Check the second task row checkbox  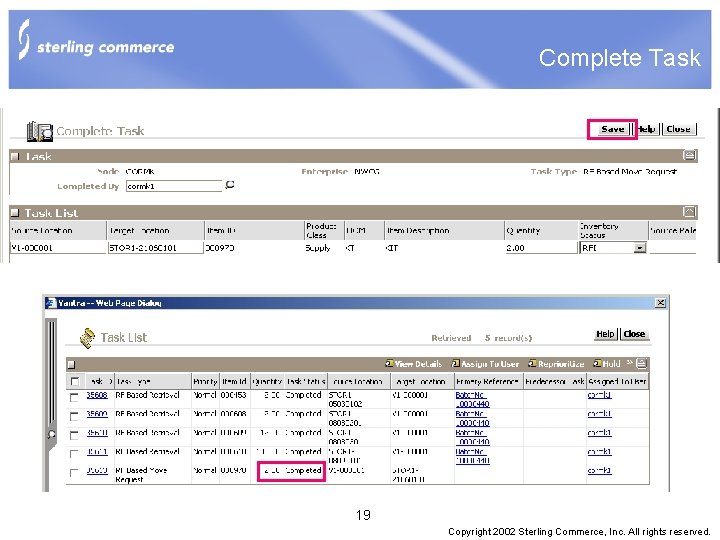tap(74, 416)
